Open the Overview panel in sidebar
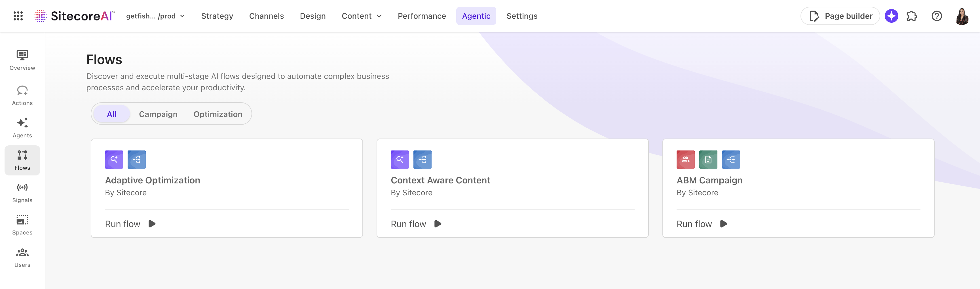The width and height of the screenshot is (980, 289). pos(22,60)
